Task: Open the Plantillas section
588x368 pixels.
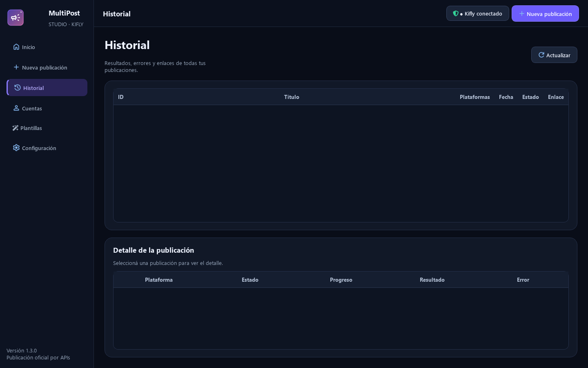Action: [x=47, y=128]
